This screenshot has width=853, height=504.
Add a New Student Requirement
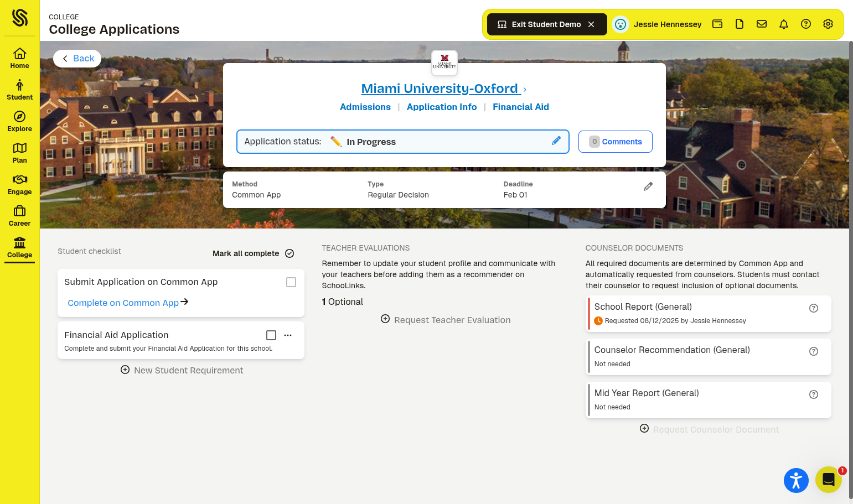[x=182, y=370]
